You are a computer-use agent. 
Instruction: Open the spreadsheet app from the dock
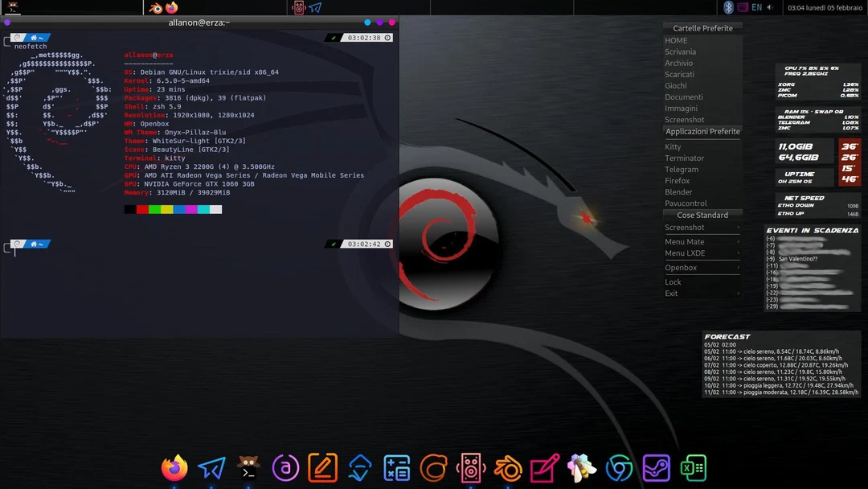(693, 466)
